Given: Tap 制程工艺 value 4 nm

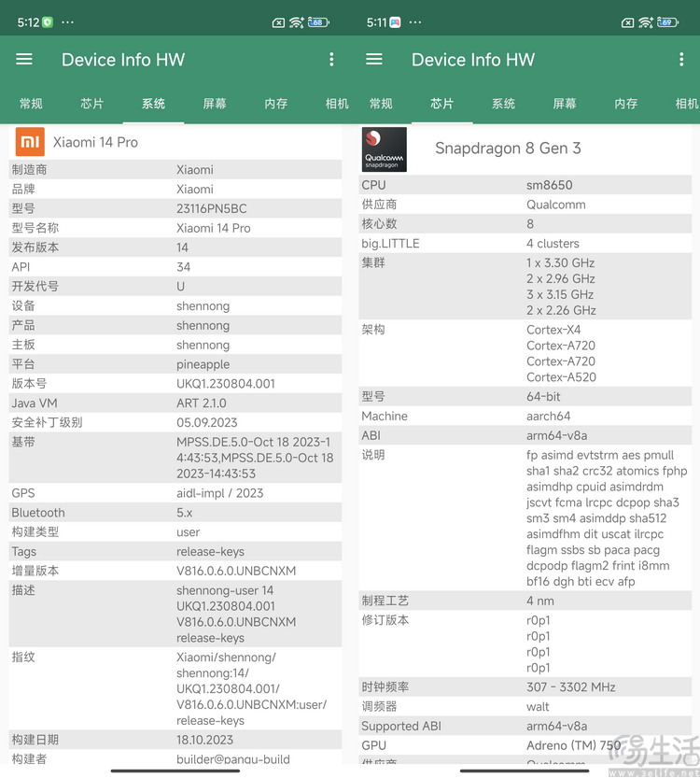Looking at the screenshot, I should point(540,601).
